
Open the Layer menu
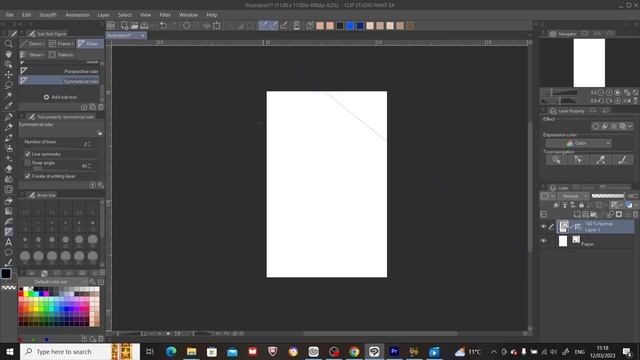point(103,15)
